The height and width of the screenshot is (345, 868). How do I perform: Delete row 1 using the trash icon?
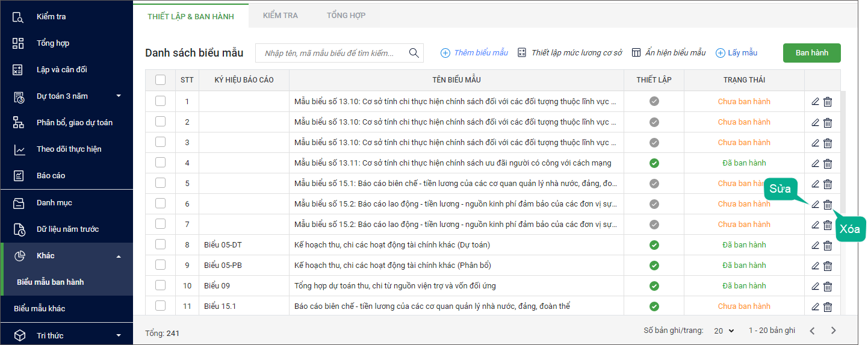pos(828,102)
